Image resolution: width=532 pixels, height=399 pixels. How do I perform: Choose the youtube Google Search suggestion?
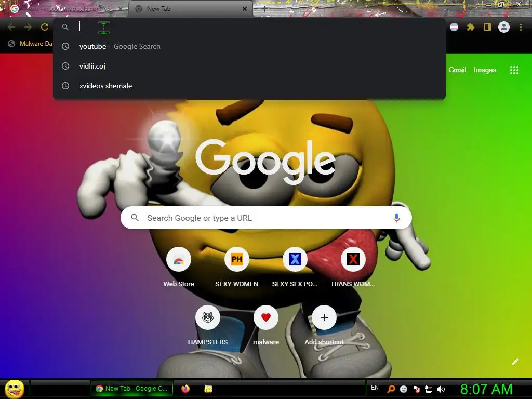point(249,46)
